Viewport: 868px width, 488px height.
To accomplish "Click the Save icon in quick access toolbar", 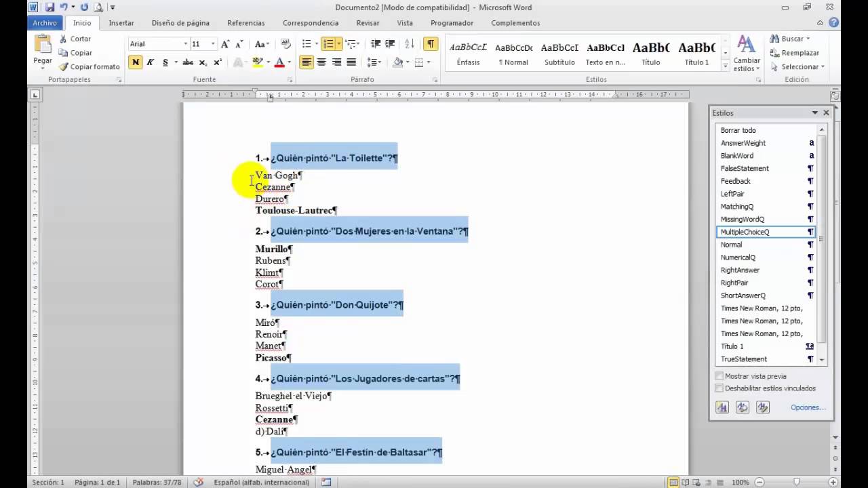I will (x=50, y=7).
